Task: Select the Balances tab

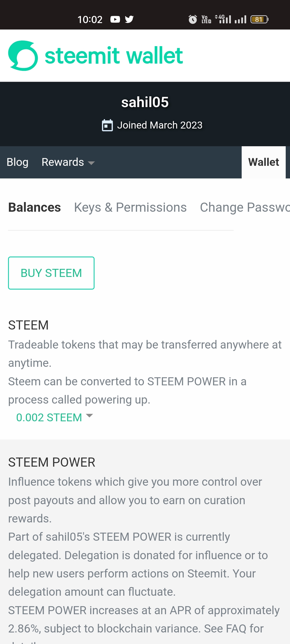Action: (35, 207)
